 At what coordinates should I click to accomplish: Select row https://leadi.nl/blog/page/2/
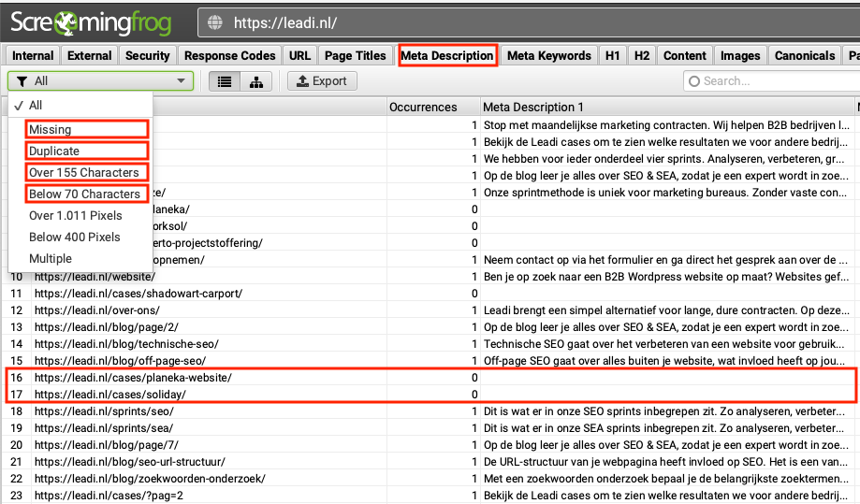[x=428, y=327]
